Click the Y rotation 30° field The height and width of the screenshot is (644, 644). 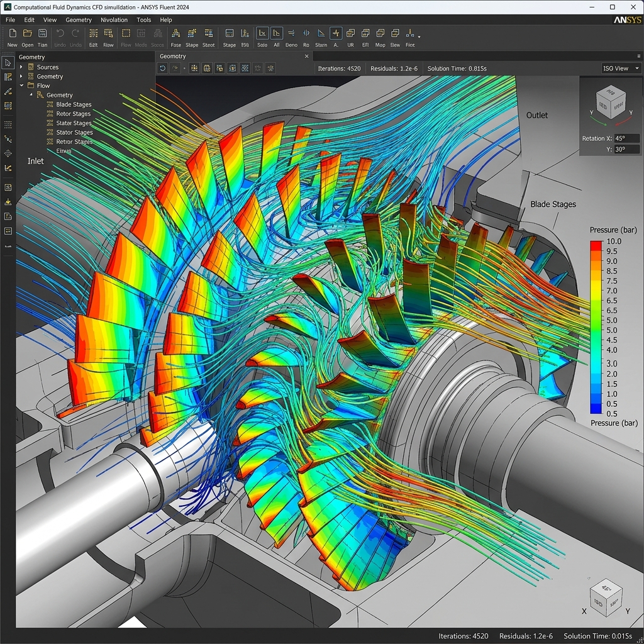[x=627, y=150]
